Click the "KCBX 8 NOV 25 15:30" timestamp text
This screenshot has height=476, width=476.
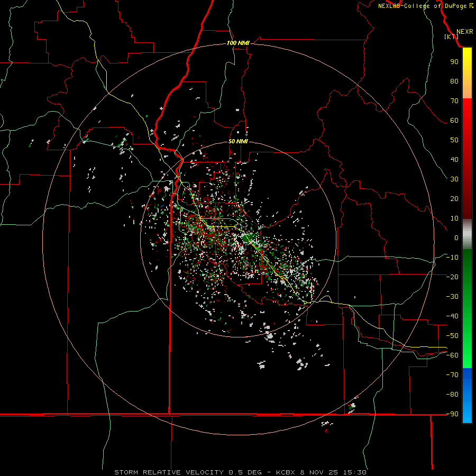click(321, 472)
